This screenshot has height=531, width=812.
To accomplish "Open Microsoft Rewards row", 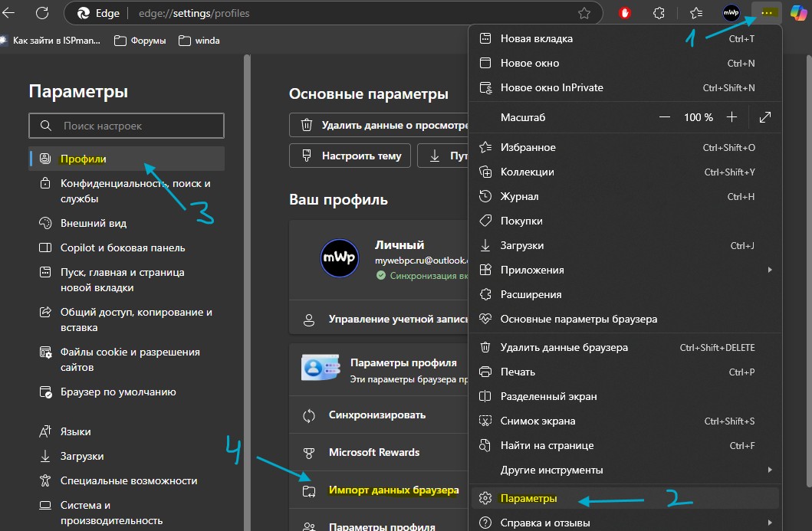I will click(x=379, y=452).
